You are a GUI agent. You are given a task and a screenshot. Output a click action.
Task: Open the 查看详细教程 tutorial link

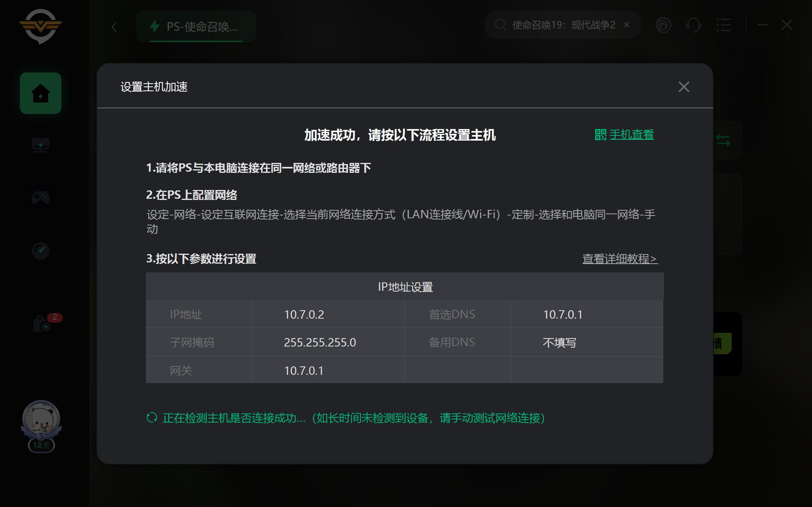[619, 258]
